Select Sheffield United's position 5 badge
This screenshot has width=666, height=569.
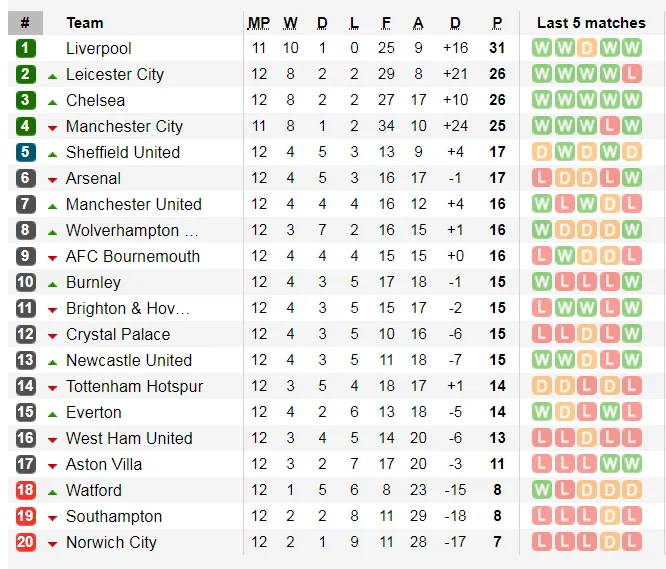tap(25, 152)
